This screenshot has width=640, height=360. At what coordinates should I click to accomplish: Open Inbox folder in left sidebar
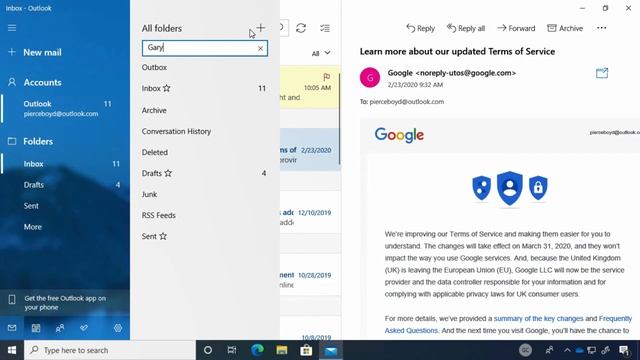65,164
